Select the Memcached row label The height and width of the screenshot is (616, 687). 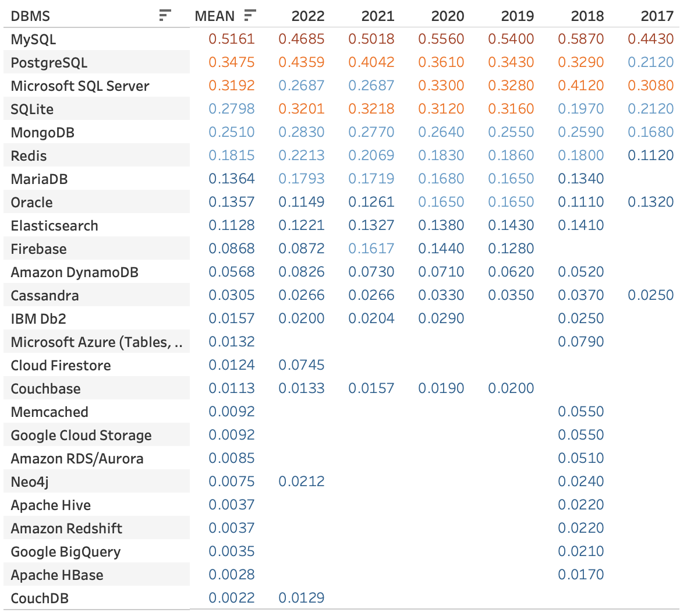point(49,412)
